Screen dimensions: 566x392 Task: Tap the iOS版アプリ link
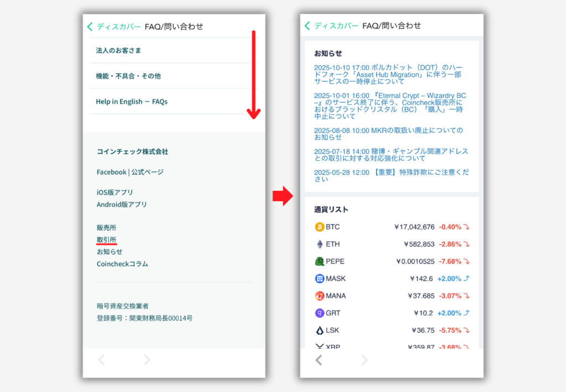click(114, 192)
